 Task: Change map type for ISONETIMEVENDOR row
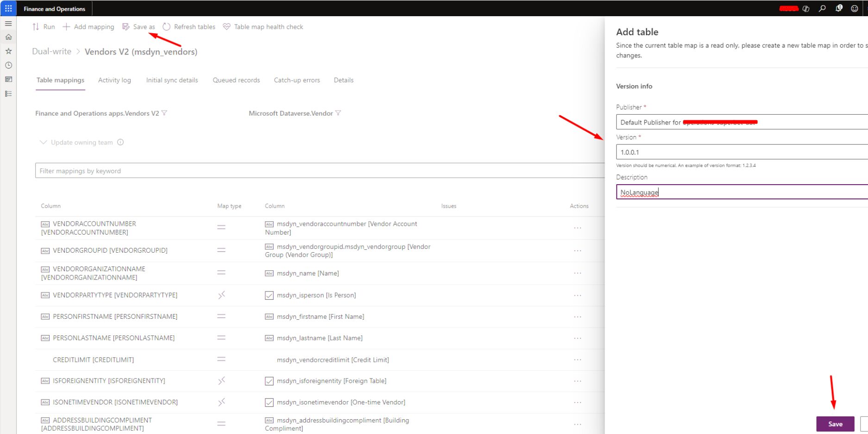click(x=221, y=402)
